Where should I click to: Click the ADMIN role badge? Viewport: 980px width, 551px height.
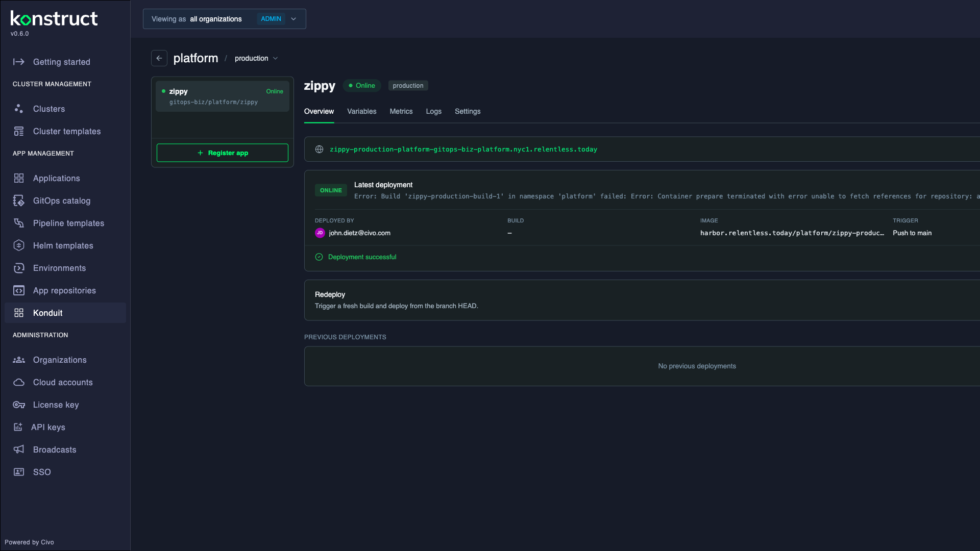point(271,19)
